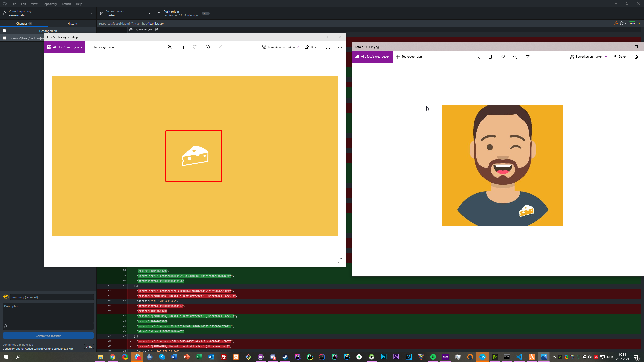Screen dimensions: 644x362
Task: Click the Commit to master button
Action: pyautogui.click(x=48, y=336)
